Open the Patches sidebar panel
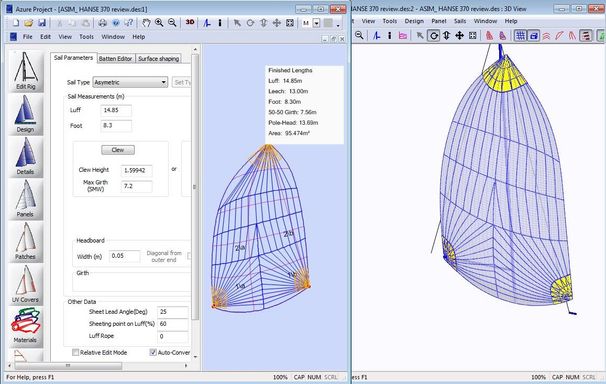606x384 pixels. click(x=26, y=241)
